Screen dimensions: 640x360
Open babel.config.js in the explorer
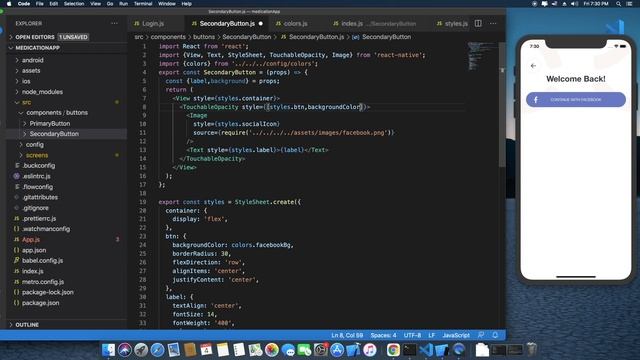pos(42,260)
